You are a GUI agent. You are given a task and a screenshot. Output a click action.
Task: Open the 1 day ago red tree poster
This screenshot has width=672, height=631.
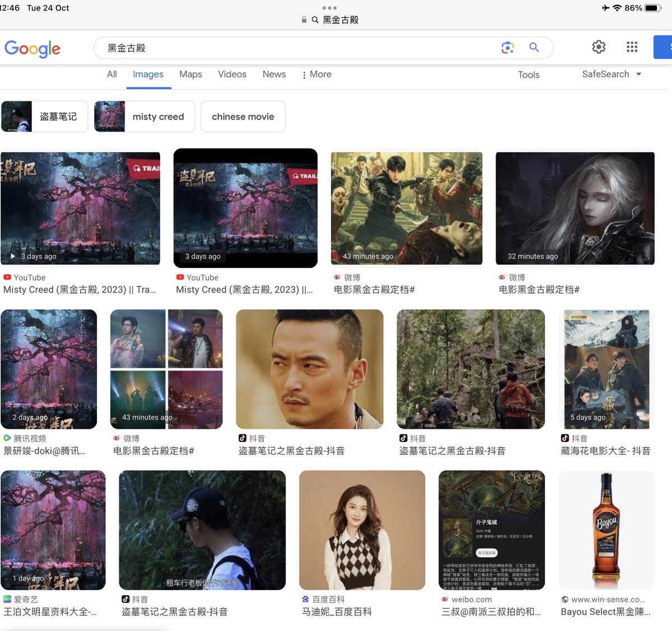click(53, 530)
